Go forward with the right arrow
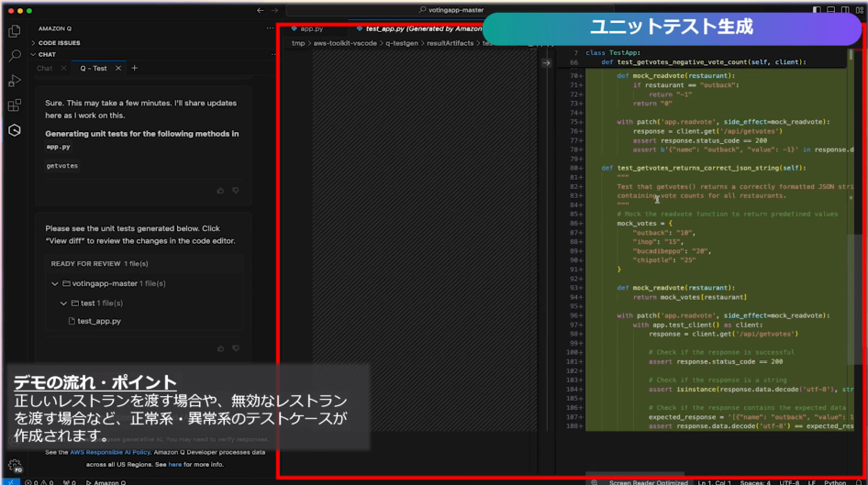The height and width of the screenshot is (485, 868). [274, 10]
